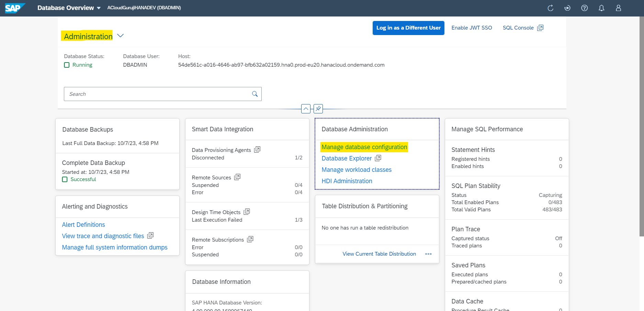644x311 pixels.
Task: Open the user profile icon
Action: 618,8
